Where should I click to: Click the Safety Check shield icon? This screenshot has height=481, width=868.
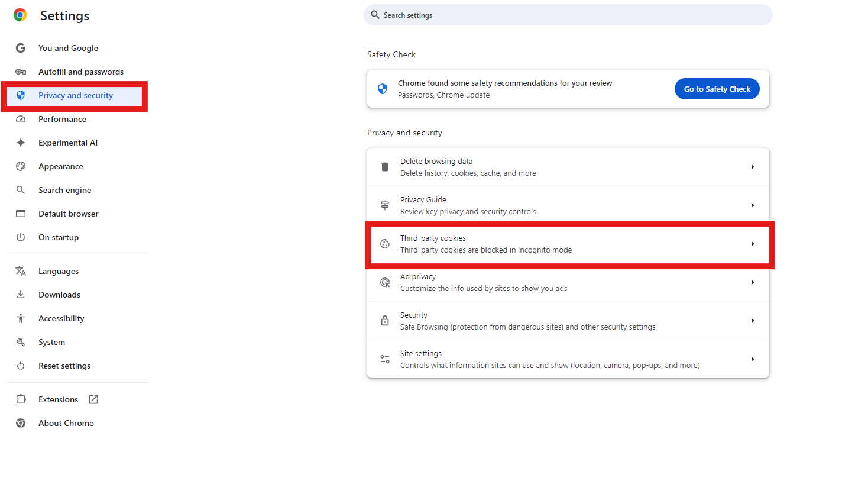click(383, 89)
